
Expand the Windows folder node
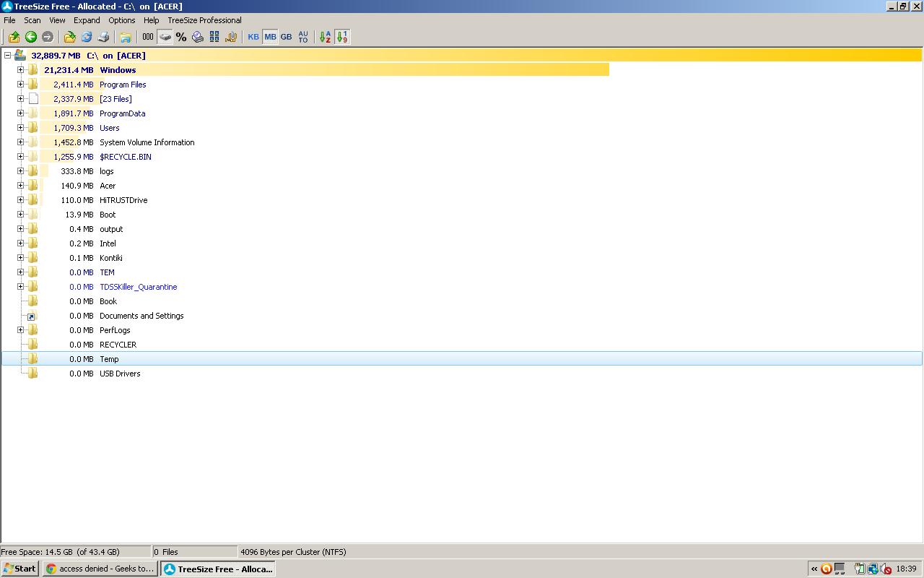coord(20,70)
